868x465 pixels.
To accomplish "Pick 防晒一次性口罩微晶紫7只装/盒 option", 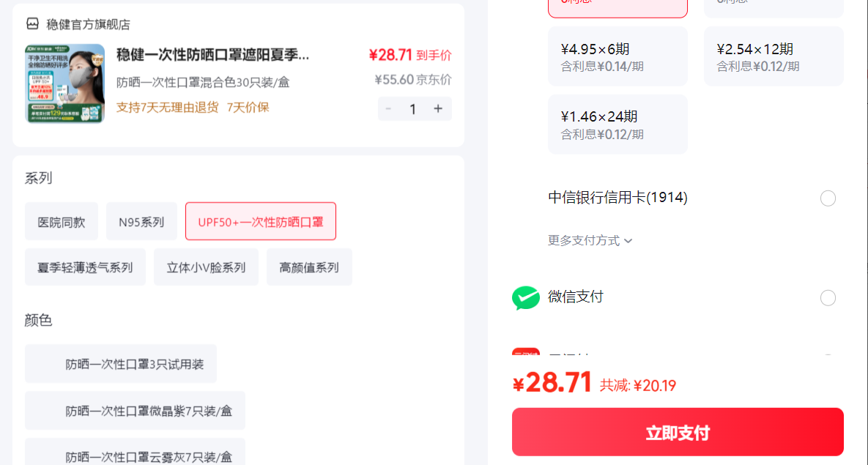I will tap(135, 411).
